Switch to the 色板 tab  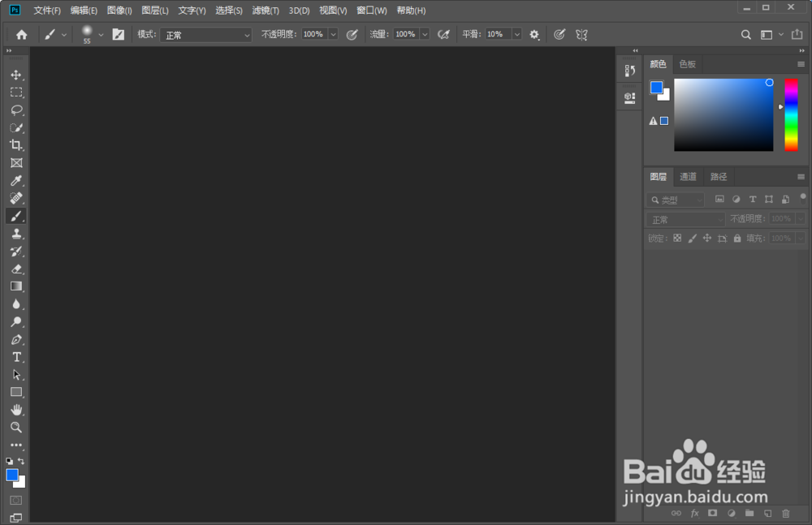tap(687, 64)
